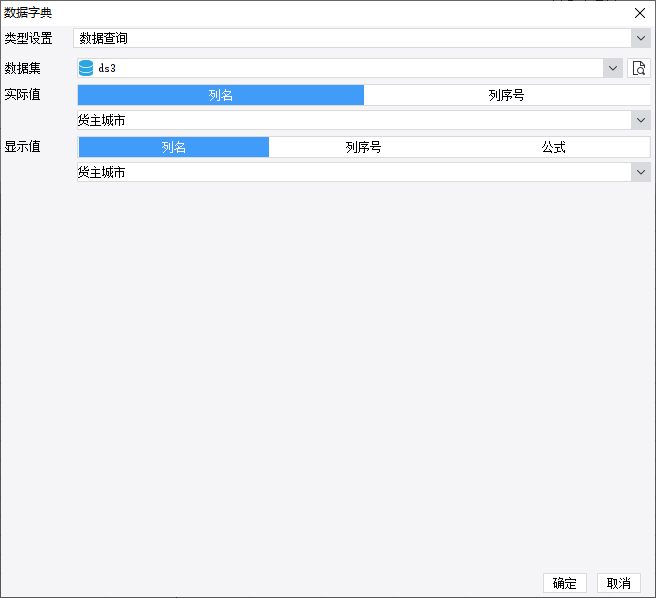Click the preview dataset icon beside ds3
Screen dimensions: 656x598
tap(639, 68)
